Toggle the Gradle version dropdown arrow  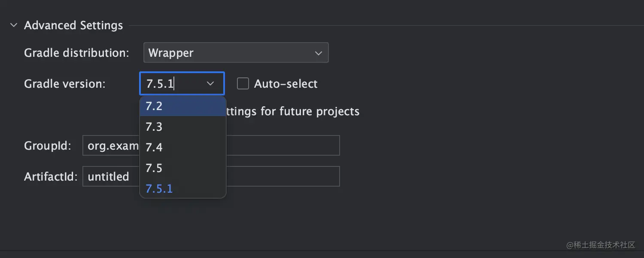click(210, 84)
